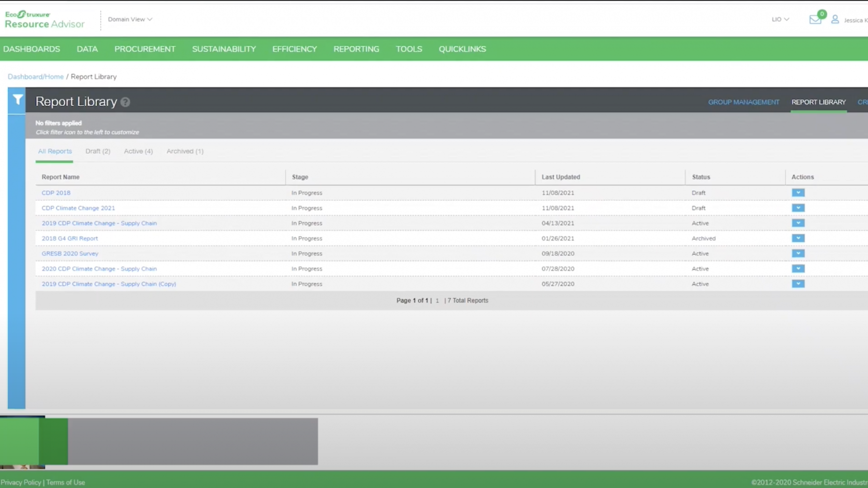Open actions dropdown for CDP 2018
The image size is (868, 488).
pos(798,193)
